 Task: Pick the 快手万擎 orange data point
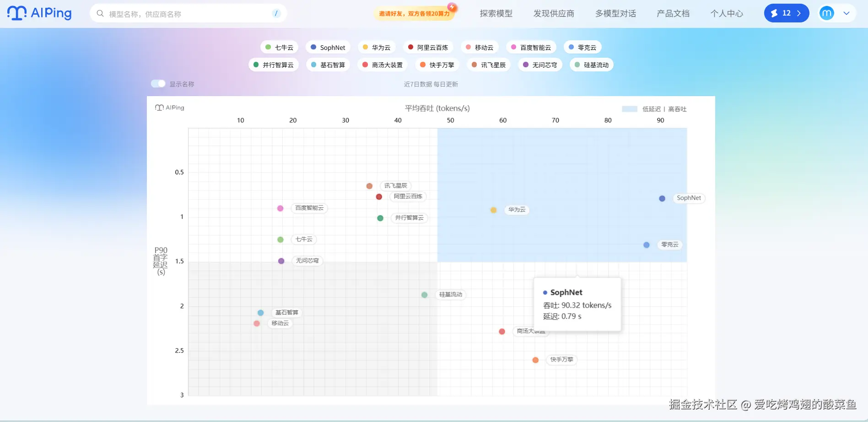coord(535,360)
